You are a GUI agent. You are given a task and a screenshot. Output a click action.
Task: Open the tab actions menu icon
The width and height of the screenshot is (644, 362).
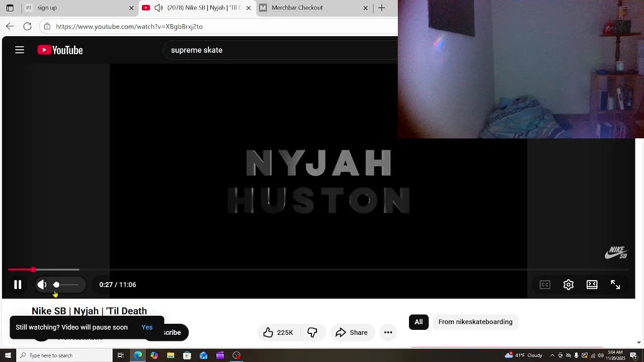pos(10,8)
